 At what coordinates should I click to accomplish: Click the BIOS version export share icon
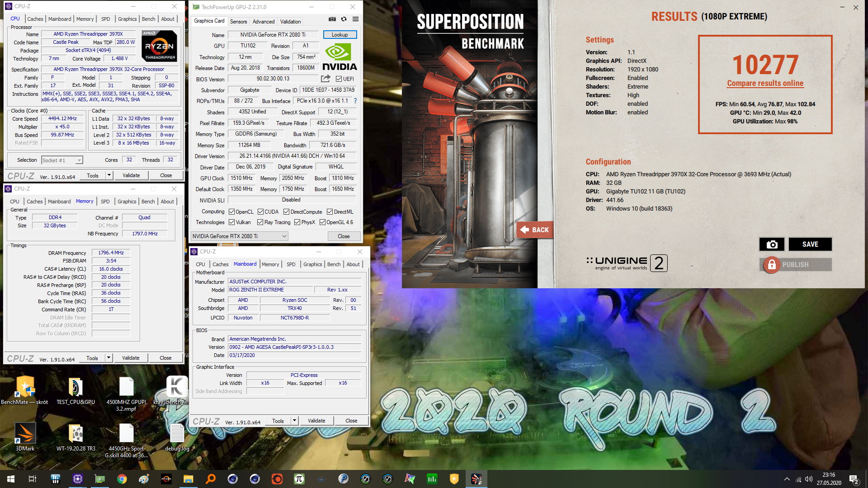[x=325, y=79]
